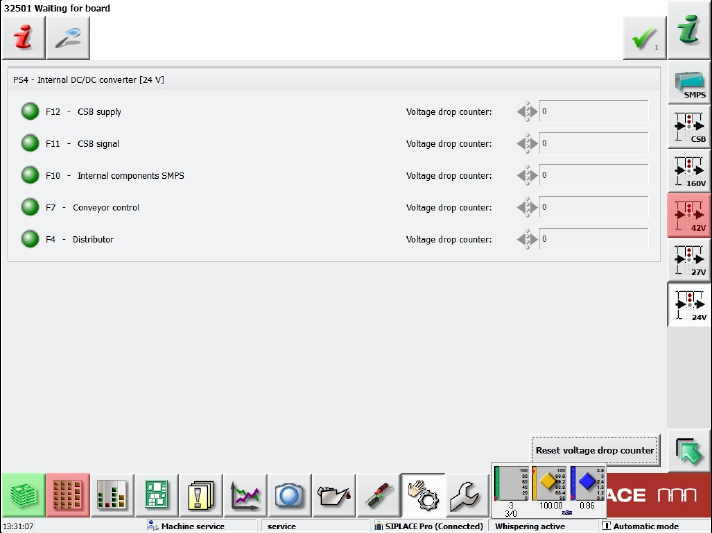The height and width of the screenshot is (533, 712).
Task: Click the SIPLACE logo banner
Action: coord(659,495)
